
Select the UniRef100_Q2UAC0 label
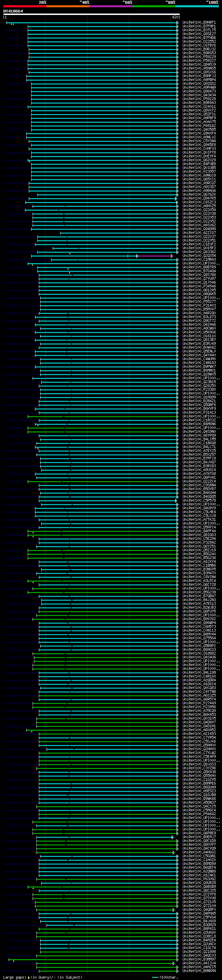click(x=199, y=944)
